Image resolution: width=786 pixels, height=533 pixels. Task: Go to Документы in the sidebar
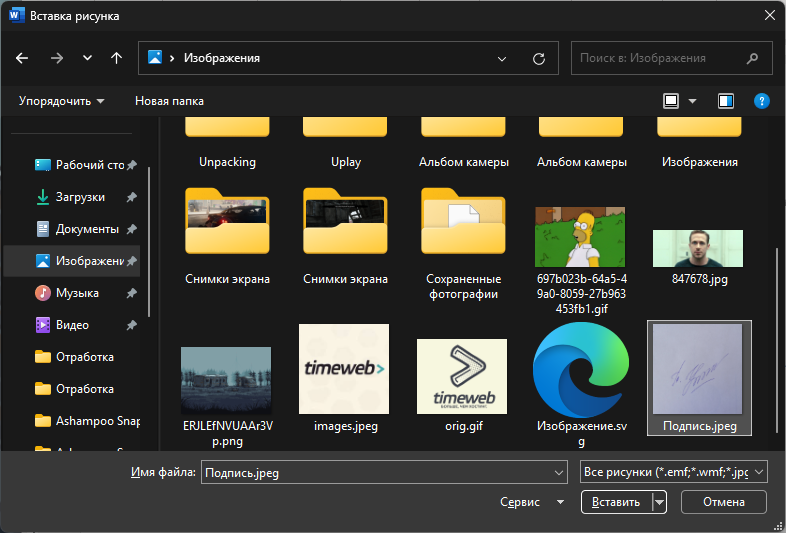click(86, 229)
